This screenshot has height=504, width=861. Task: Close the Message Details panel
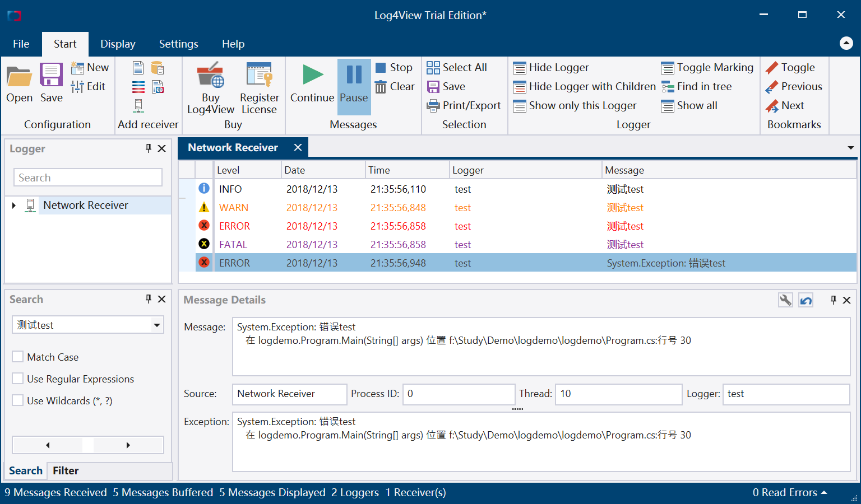click(847, 300)
